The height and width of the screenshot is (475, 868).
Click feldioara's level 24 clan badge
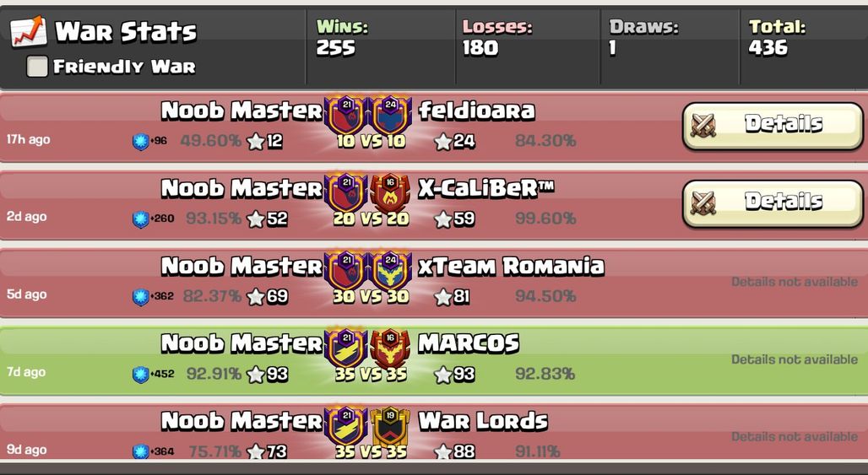(x=390, y=115)
